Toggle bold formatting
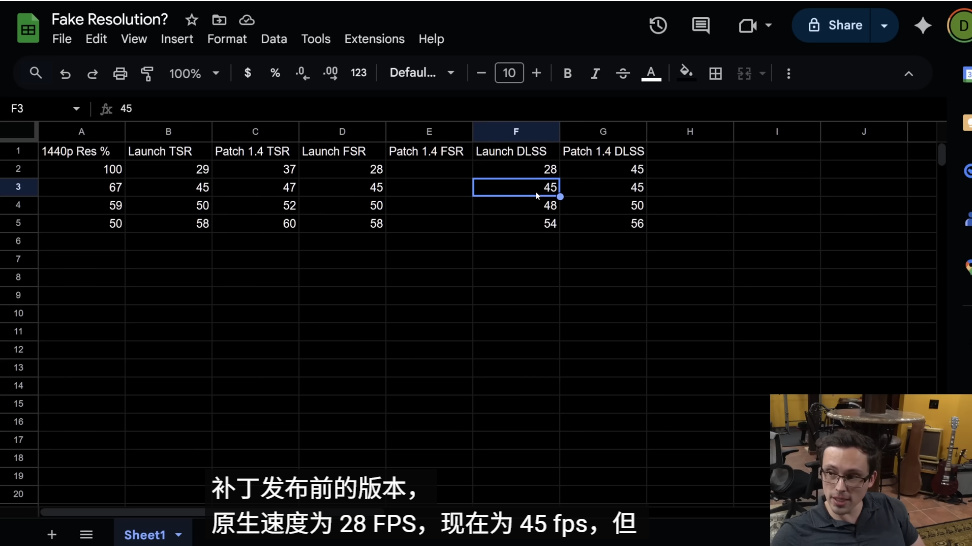Image resolution: width=972 pixels, height=546 pixels. (x=567, y=73)
